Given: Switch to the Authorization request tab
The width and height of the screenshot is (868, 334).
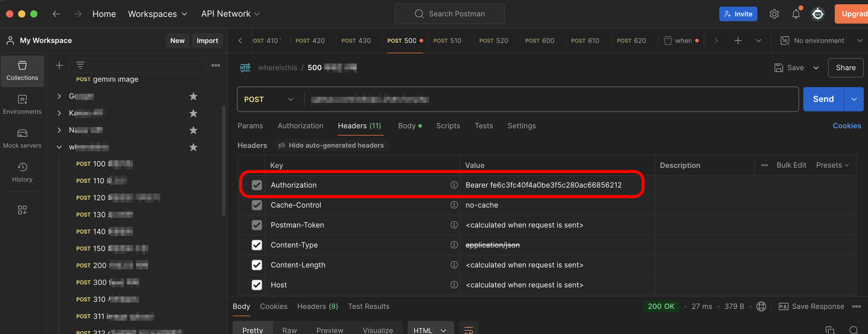Looking at the screenshot, I should coord(300,126).
